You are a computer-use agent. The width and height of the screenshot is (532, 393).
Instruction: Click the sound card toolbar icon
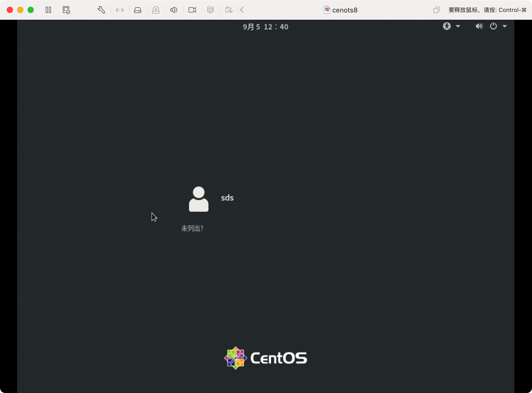(x=174, y=10)
